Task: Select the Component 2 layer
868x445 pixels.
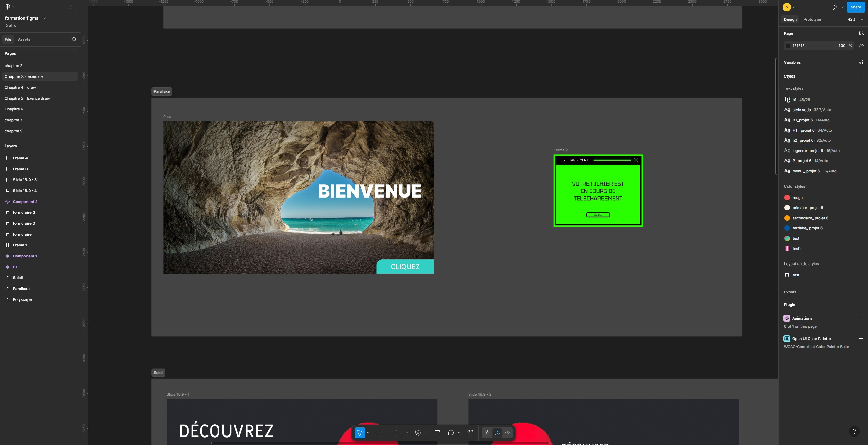Action: click(x=25, y=202)
